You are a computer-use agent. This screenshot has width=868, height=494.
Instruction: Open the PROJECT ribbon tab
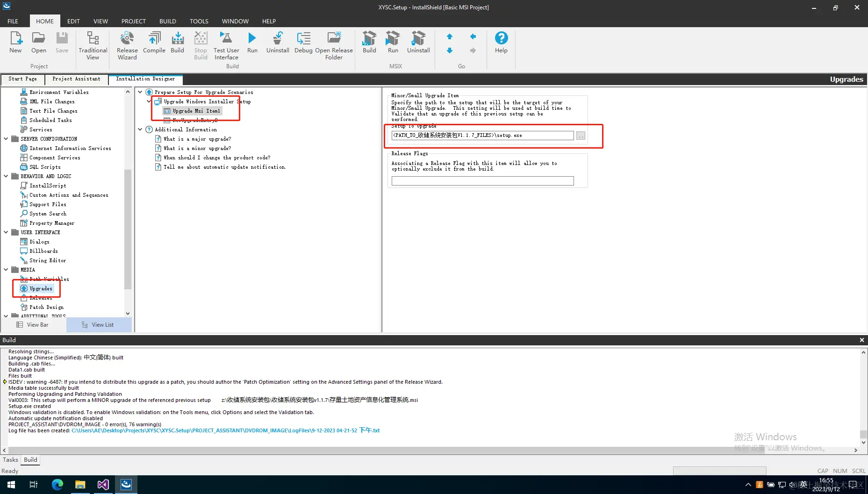(x=134, y=21)
